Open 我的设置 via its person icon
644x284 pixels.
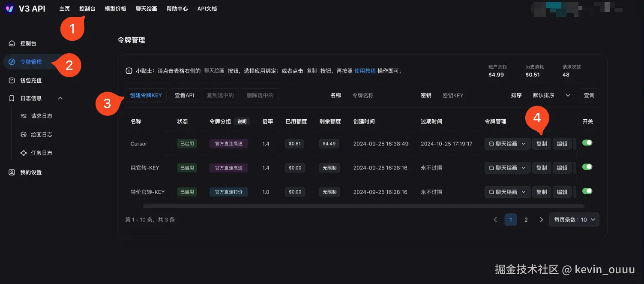[12, 172]
